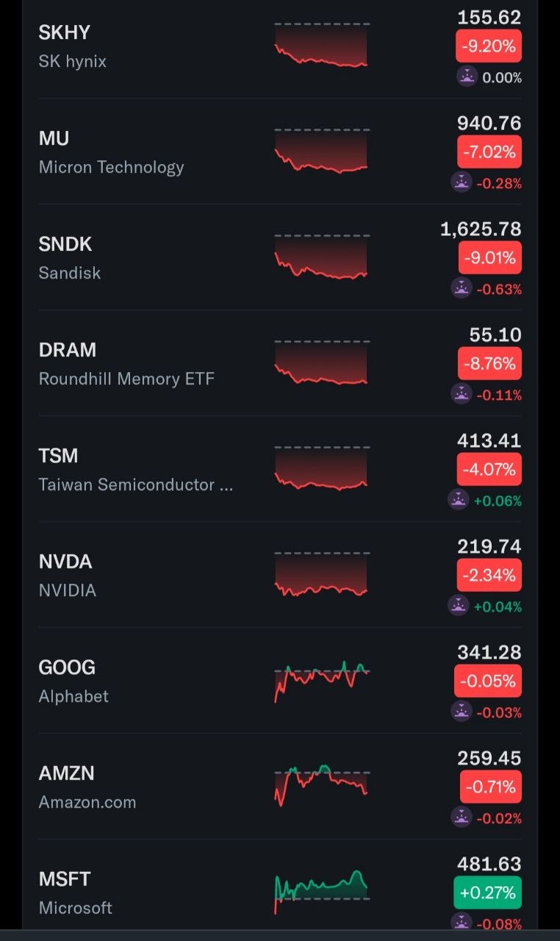Tap the after-hours icon in the DRAM row
This screenshot has height=941, width=560.
[461, 395]
